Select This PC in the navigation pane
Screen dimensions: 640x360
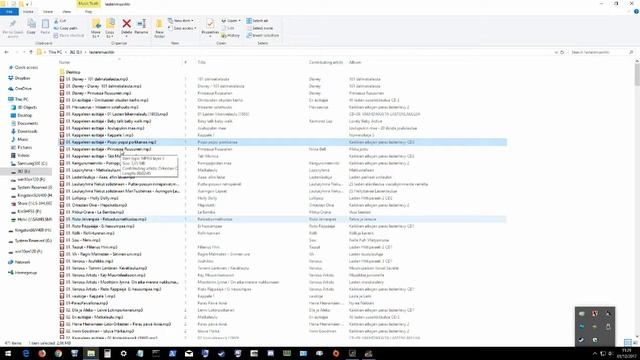click(18, 99)
